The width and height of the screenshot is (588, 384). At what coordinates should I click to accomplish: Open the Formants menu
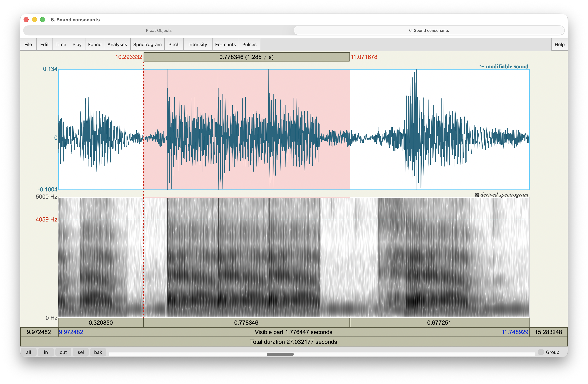point(226,45)
